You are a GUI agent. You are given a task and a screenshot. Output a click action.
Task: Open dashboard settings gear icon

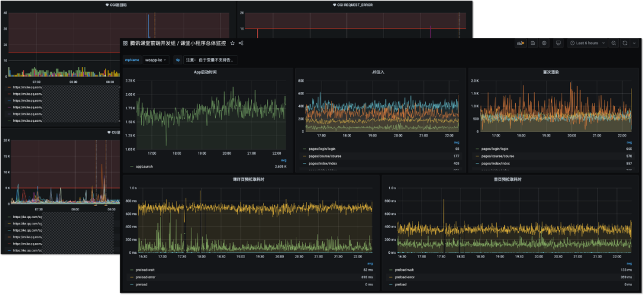[544, 43]
